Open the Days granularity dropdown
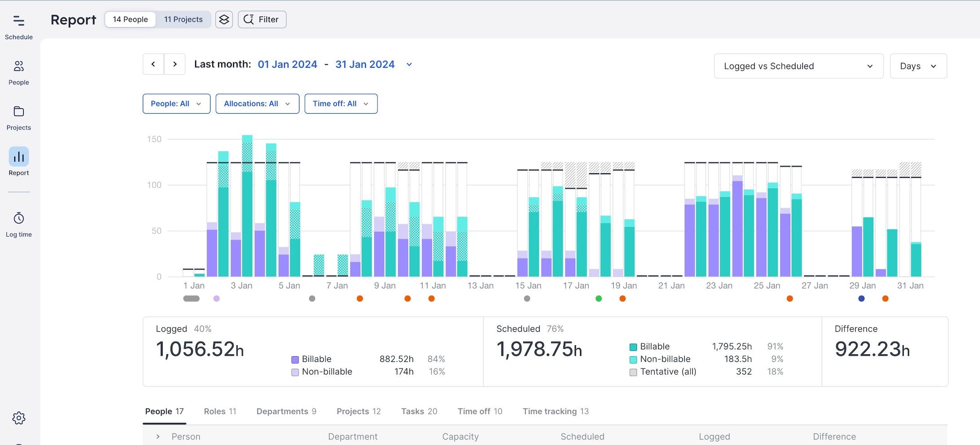The width and height of the screenshot is (980, 445). pyautogui.click(x=918, y=66)
